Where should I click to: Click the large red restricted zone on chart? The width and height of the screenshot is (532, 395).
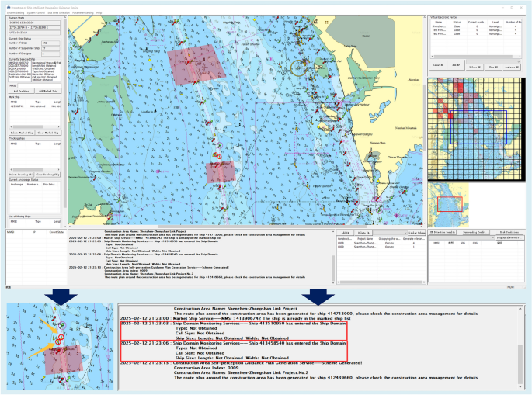(196, 64)
